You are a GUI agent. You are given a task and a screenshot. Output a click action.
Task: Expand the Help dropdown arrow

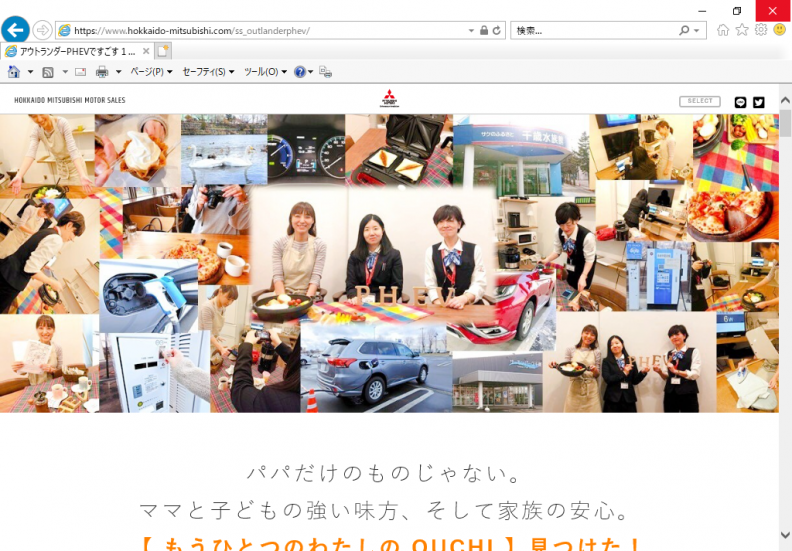(311, 72)
